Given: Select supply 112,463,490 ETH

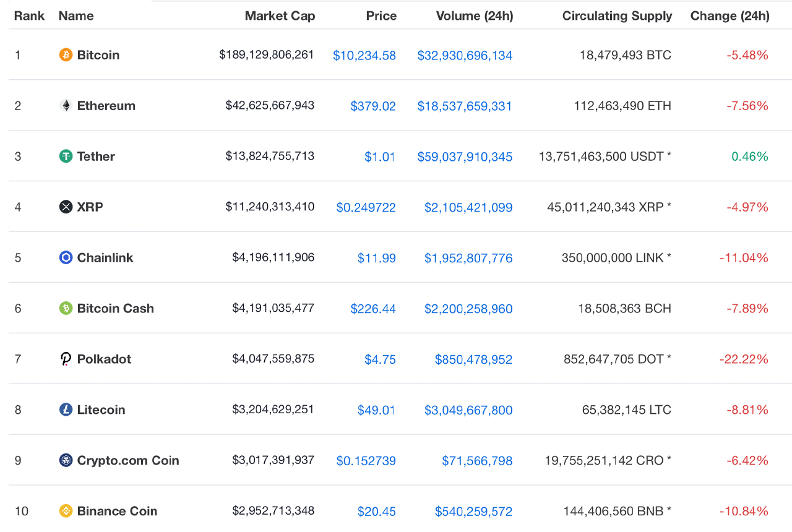Looking at the screenshot, I should point(622,106).
